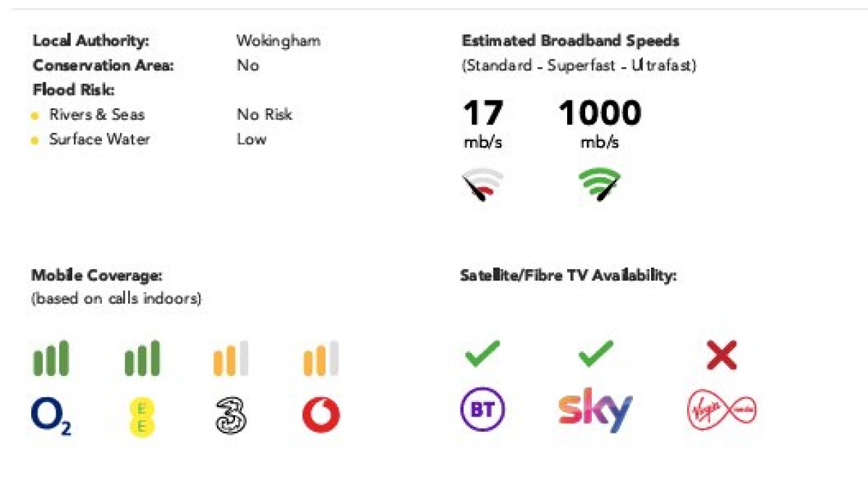Click the red slow-speed gauge icon
Viewport: 868px width, 499px height.
point(483,184)
